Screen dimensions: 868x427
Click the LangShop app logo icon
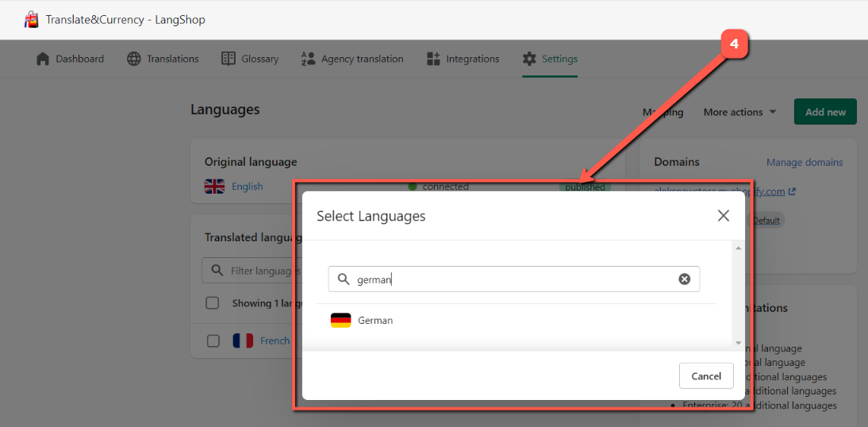[x=32, y=20]
